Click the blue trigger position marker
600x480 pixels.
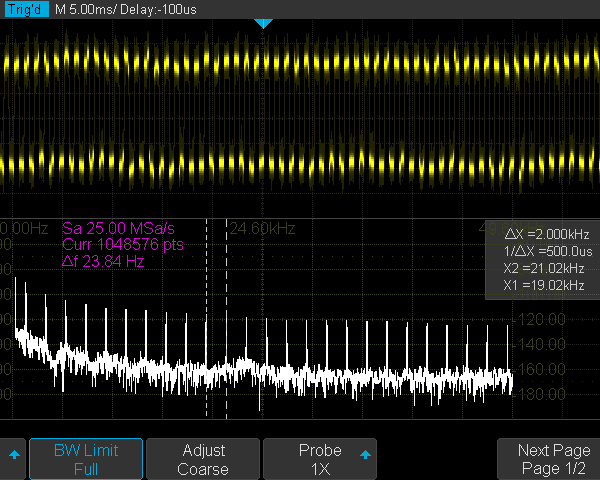click(263, 23)
